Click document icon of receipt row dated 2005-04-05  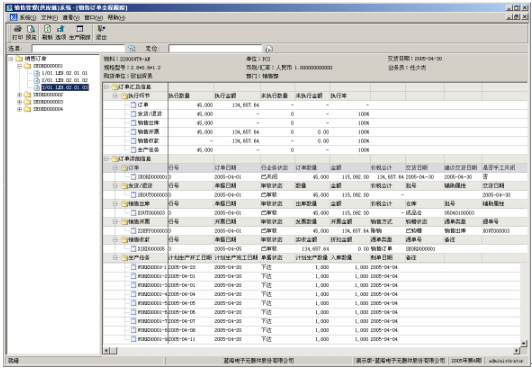pyautogui.click(x=134, y=249)
